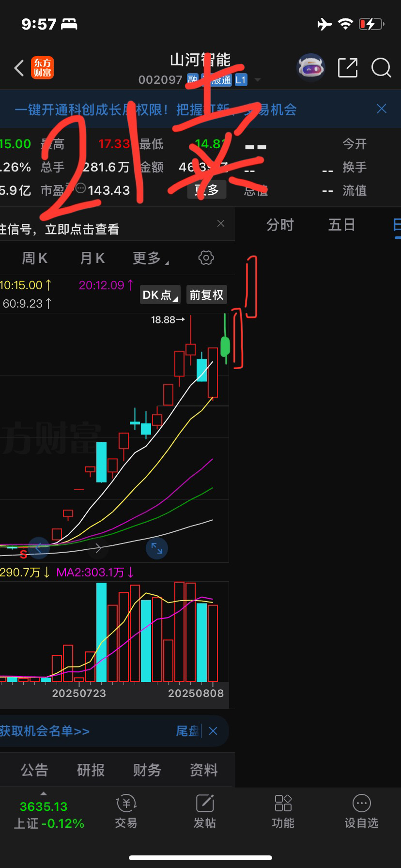Tap the 20250808 date label
401x868 pixels.
196,693
